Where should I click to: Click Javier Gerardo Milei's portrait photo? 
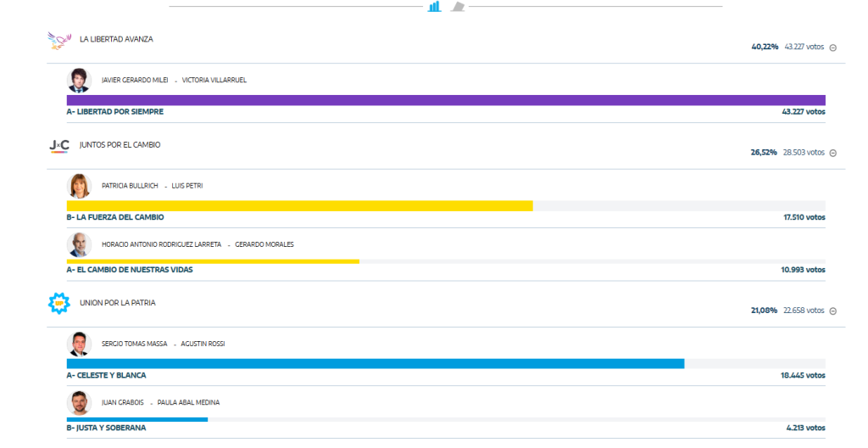click(79, 81)
